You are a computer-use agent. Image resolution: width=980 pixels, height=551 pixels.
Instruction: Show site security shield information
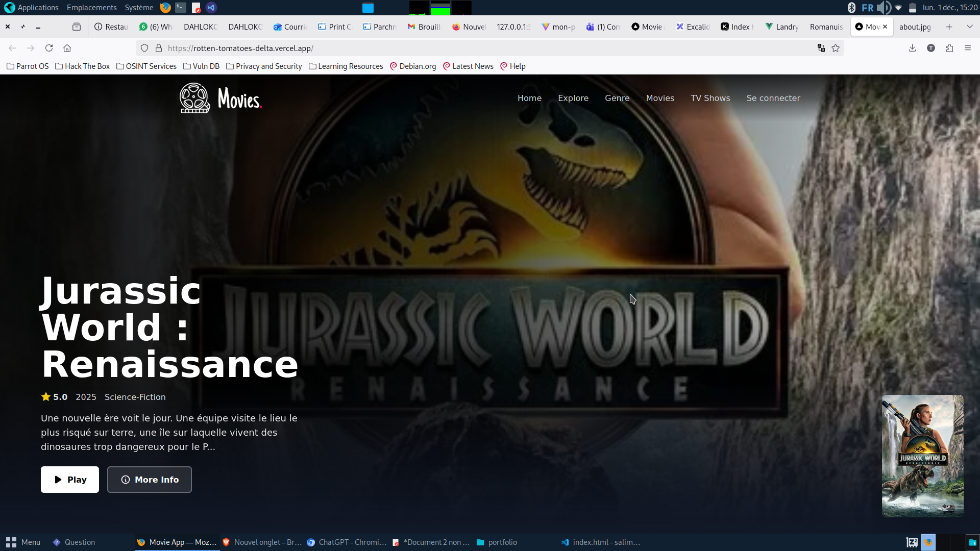click(x=144, y=48)
